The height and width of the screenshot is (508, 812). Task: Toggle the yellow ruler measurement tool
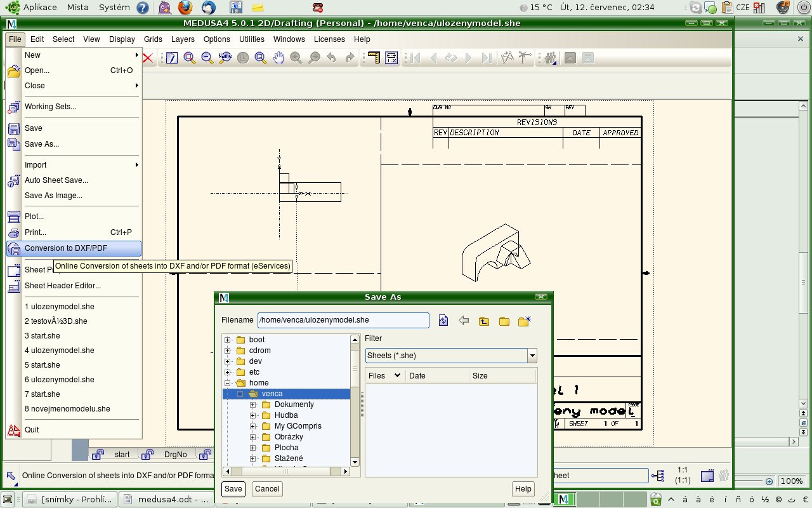[373, 58]
